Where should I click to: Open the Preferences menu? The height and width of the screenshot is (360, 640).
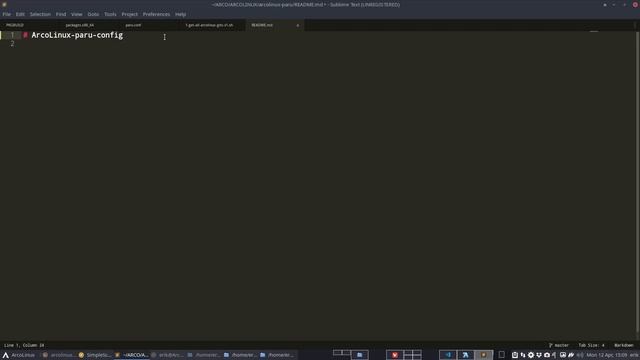click(156, 14)
